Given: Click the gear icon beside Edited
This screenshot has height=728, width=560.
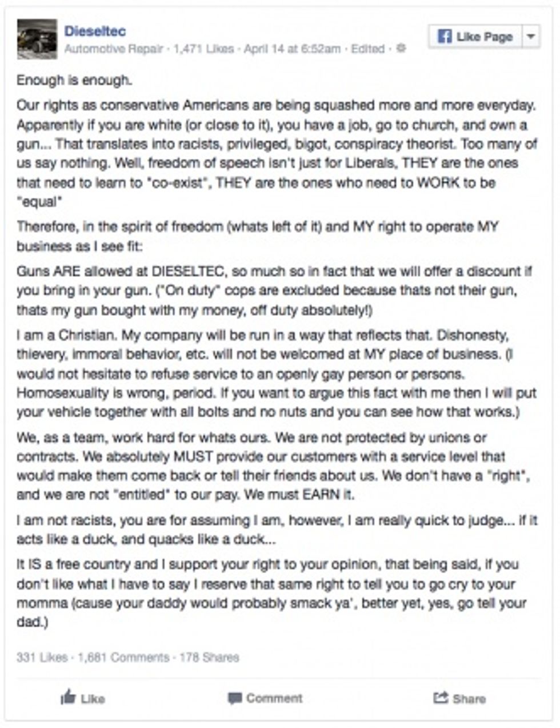Looking at the screenshot, I should [401, 49].
